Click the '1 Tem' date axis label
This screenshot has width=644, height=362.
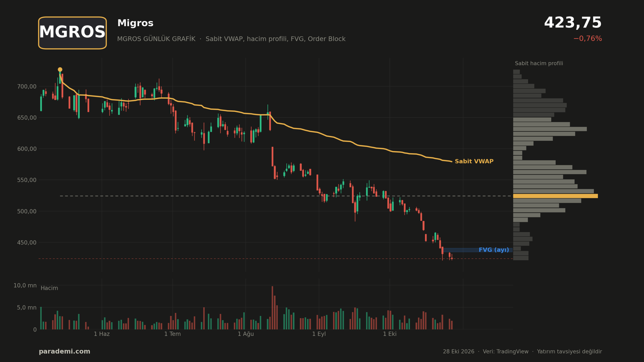173,334
